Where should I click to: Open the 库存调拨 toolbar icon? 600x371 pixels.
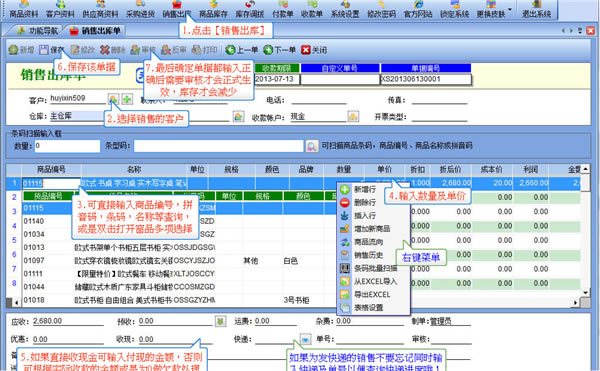tap(249, 9)
